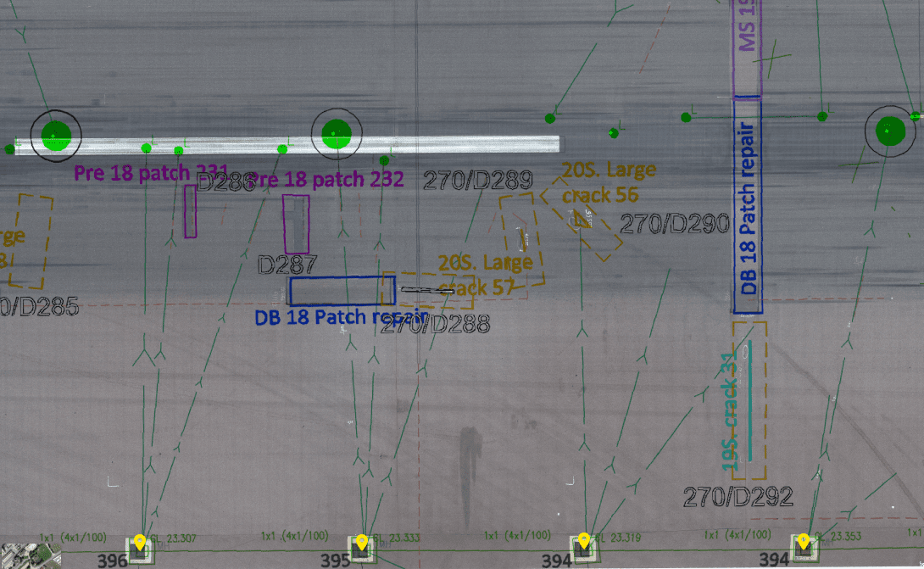Select the yellow pin beside GL 23.353
The image size is (924, 569).
coord(803,541)
